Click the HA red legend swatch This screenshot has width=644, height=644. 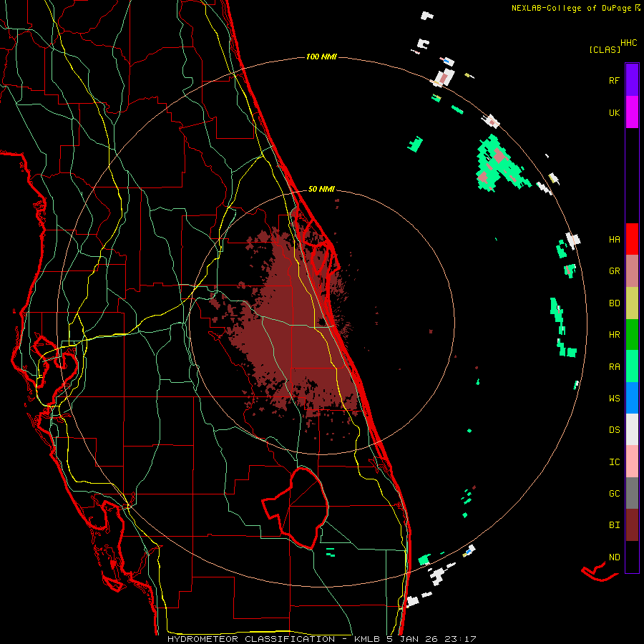[x=632, y=239]
